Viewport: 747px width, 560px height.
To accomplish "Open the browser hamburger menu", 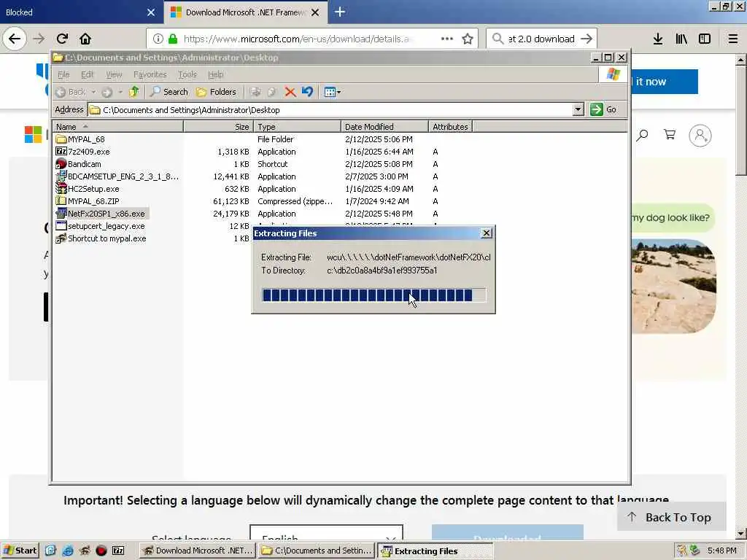I will [733, 39].
